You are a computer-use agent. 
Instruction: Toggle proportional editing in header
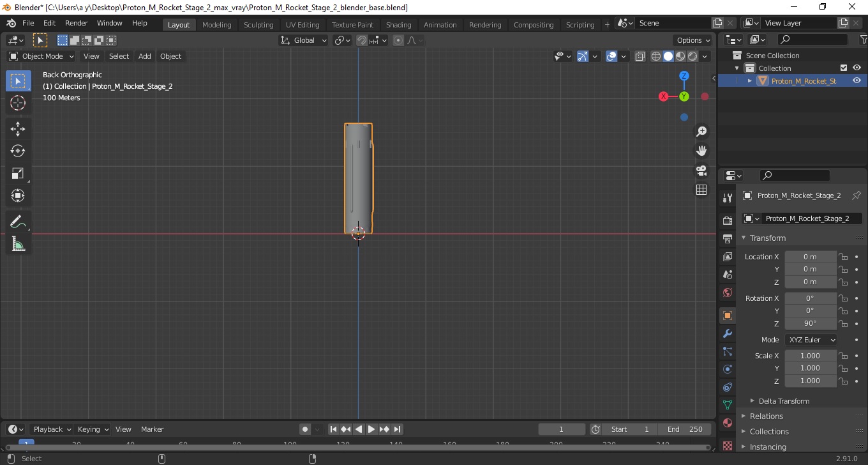point(398,40)
